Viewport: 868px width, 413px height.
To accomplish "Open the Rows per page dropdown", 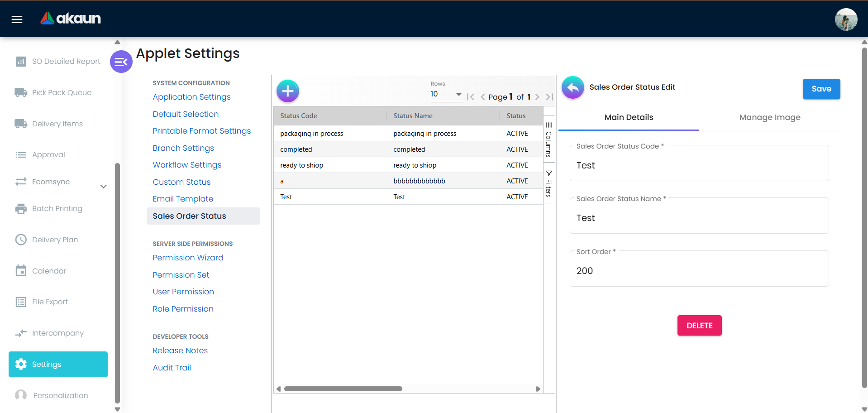I will tap(446, 94).
